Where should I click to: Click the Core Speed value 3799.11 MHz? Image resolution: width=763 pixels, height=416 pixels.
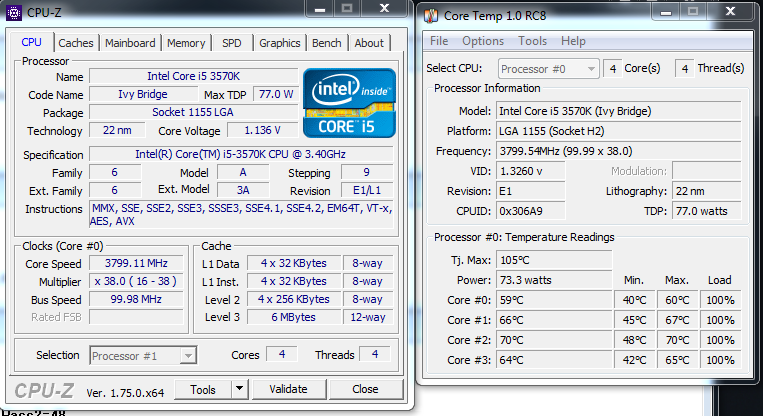pyautogui.click(x=136, y=263)
